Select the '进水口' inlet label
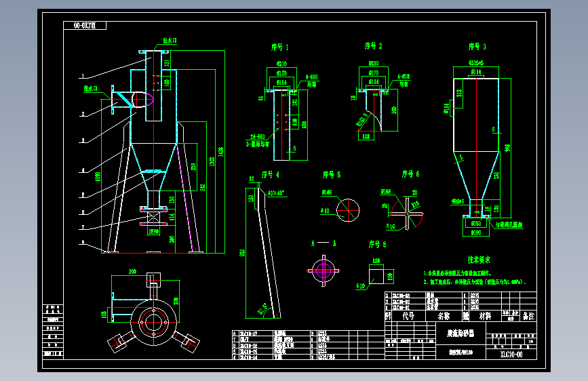The width and height of the screenshot is (588, 381). point(90,89)
